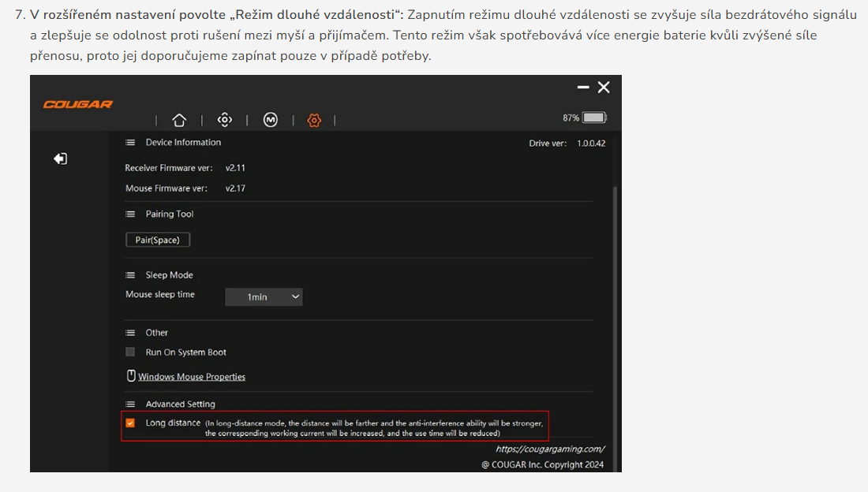The height and width of the screenshot is (492, 868).
Task: Click the mouse icon beside Windows Mouse Properties
Action: click(131, 375)
